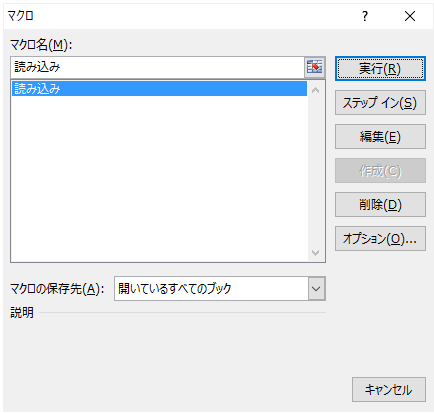Screen dimensions: 434x414
Task: Click the scroll up arrow in macro list
Action: coord(315,90)
